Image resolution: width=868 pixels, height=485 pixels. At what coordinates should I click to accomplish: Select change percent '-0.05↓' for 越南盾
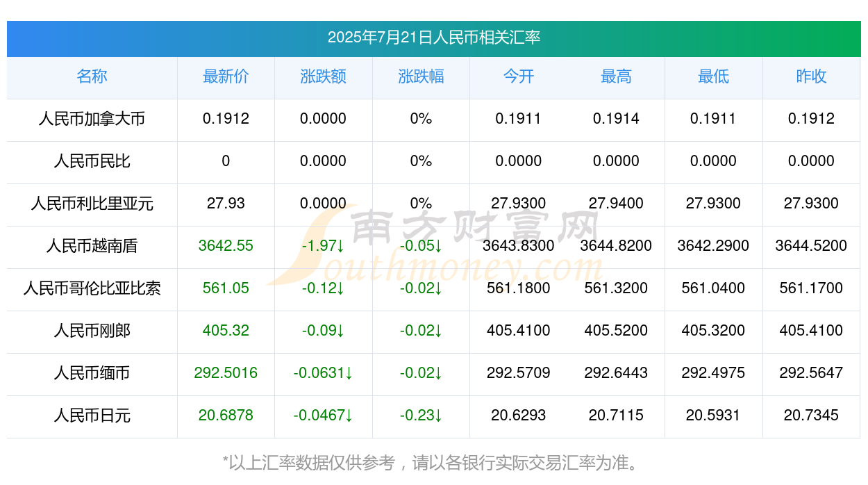click(421, 246)
